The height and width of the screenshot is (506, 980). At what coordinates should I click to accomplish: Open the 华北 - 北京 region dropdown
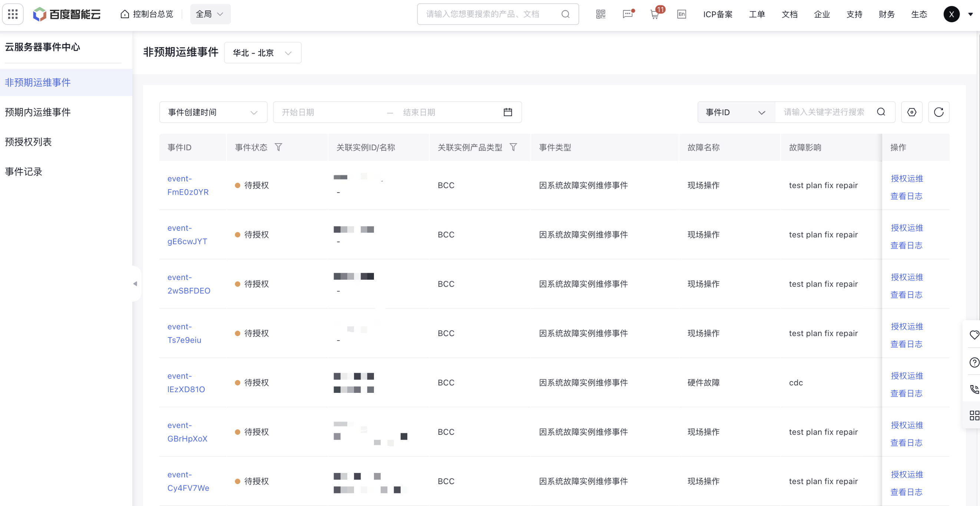pos(262,53)
